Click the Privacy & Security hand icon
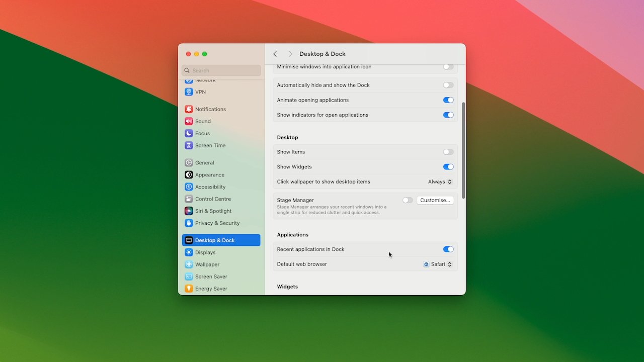Screen dimensions: 644x362 pos(189,223)
